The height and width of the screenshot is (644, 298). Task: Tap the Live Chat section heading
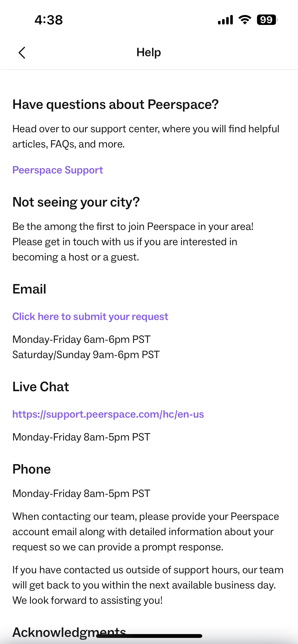(41, 387)
